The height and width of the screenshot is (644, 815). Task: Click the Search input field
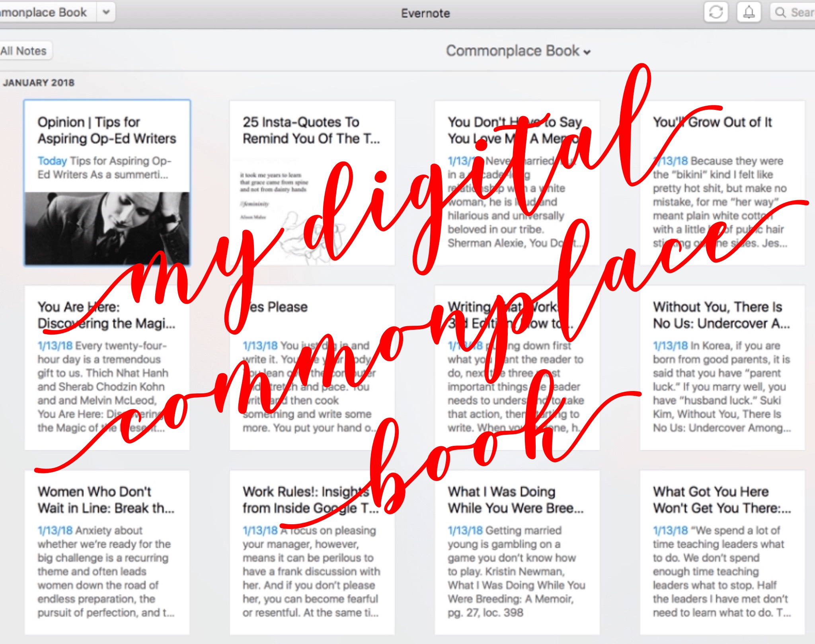coord(800,12)
